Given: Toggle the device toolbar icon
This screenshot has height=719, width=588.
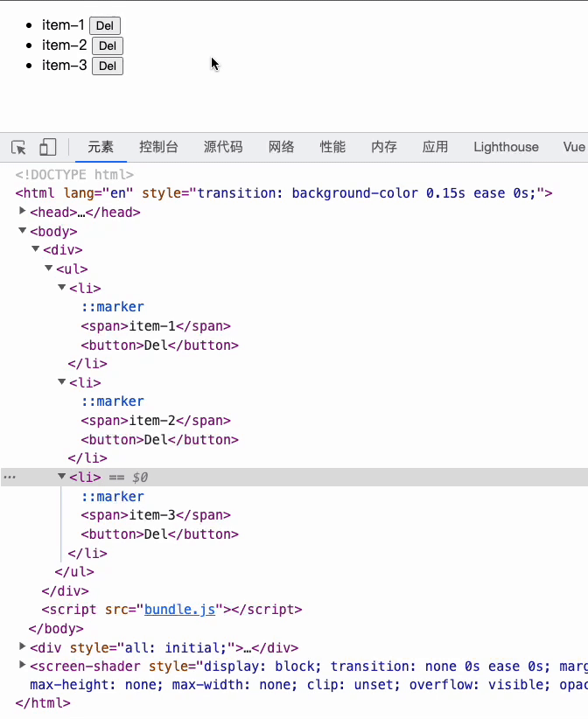Looking at the screenshot, I should (x=48, y=148).
